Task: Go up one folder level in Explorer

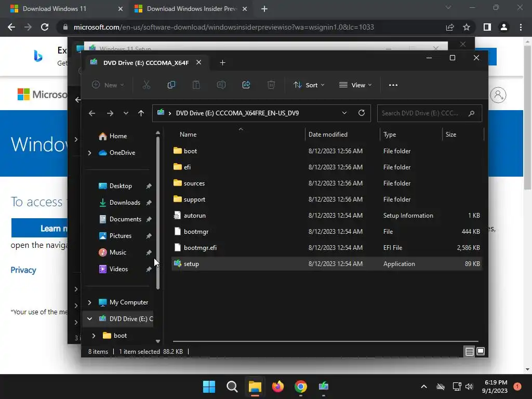Action: [x=141, y=113]
